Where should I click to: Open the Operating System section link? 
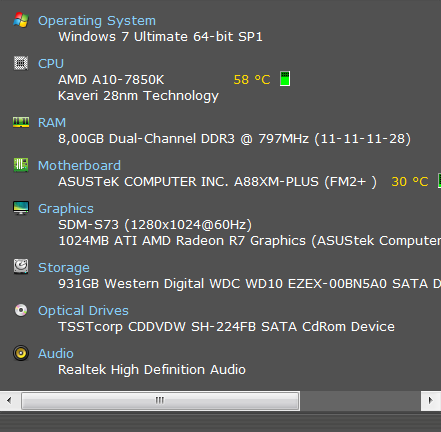[97, 21]
